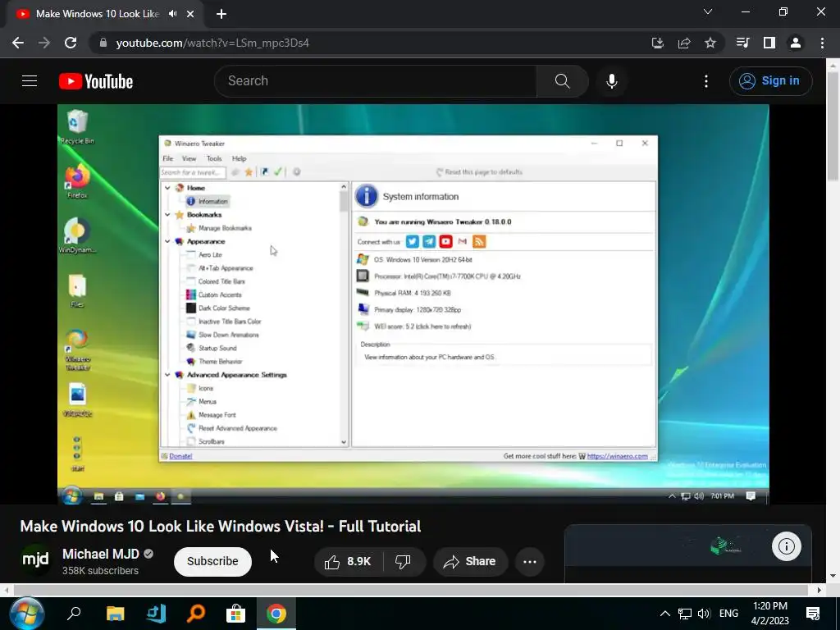
Task: Open the notification center icon
Action: (813, 614)
